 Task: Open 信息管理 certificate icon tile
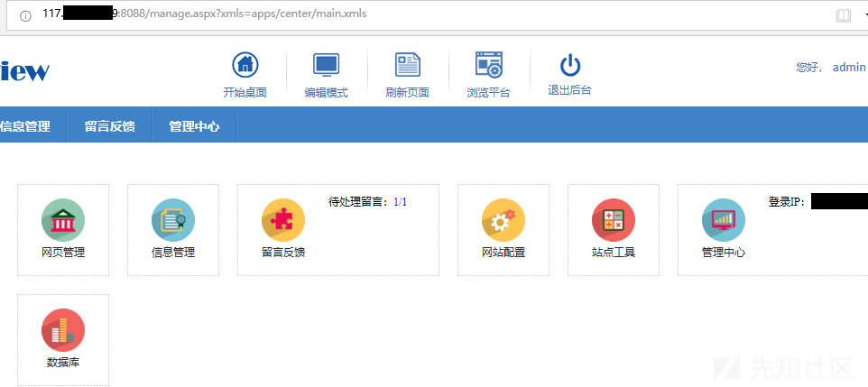click(173, 220)
